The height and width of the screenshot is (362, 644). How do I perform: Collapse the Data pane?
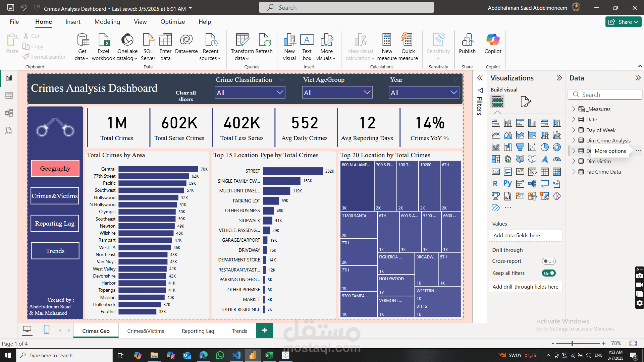pyautogui.click(x=638, y=78)
